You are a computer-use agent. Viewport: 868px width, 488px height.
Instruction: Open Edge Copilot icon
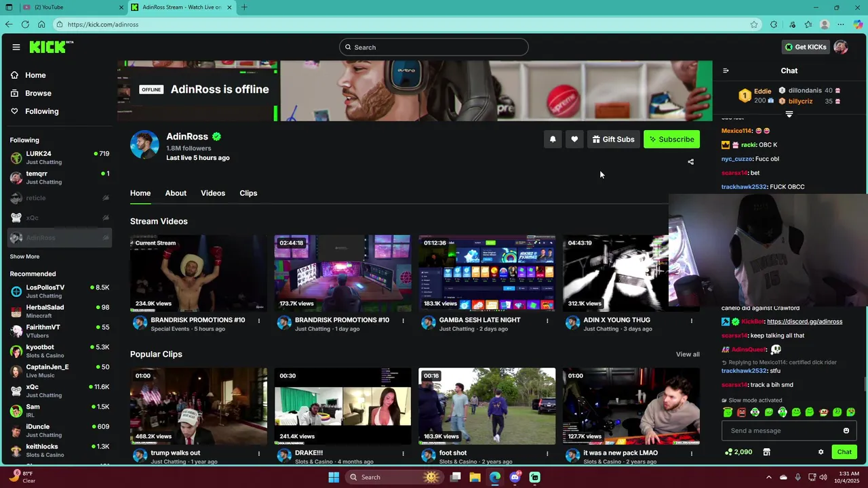[858, 24]
